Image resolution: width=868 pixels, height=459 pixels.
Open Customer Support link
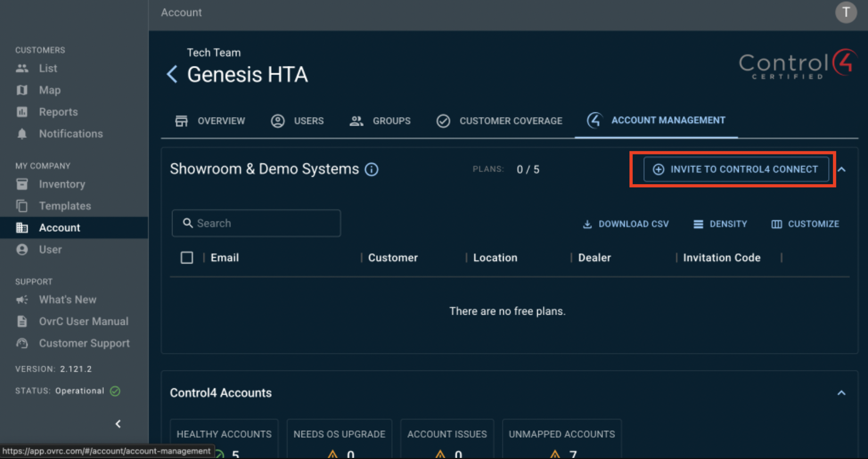84,343
